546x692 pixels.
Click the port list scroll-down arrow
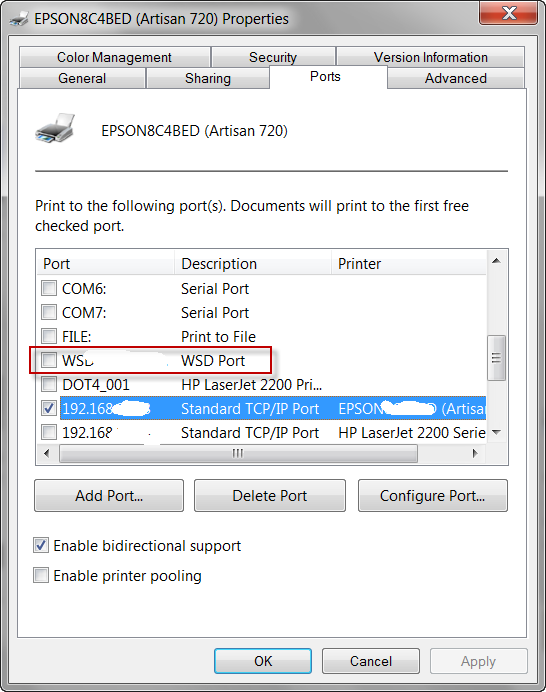pos(497,432)
